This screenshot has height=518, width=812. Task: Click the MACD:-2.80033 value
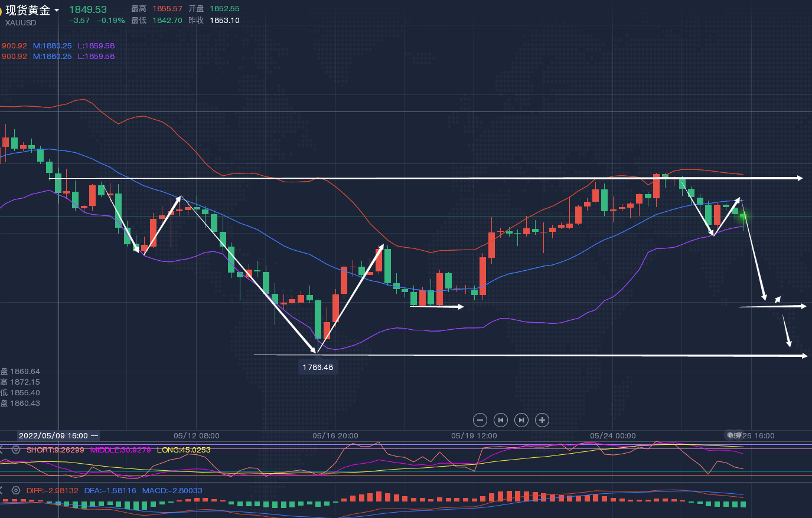tap(172, 490)
